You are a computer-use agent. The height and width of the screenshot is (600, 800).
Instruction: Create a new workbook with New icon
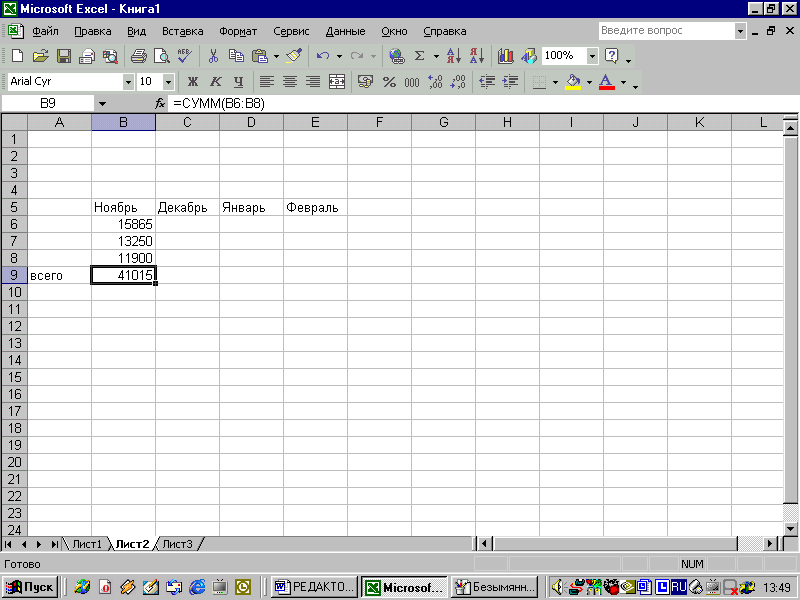pos(17,56)
